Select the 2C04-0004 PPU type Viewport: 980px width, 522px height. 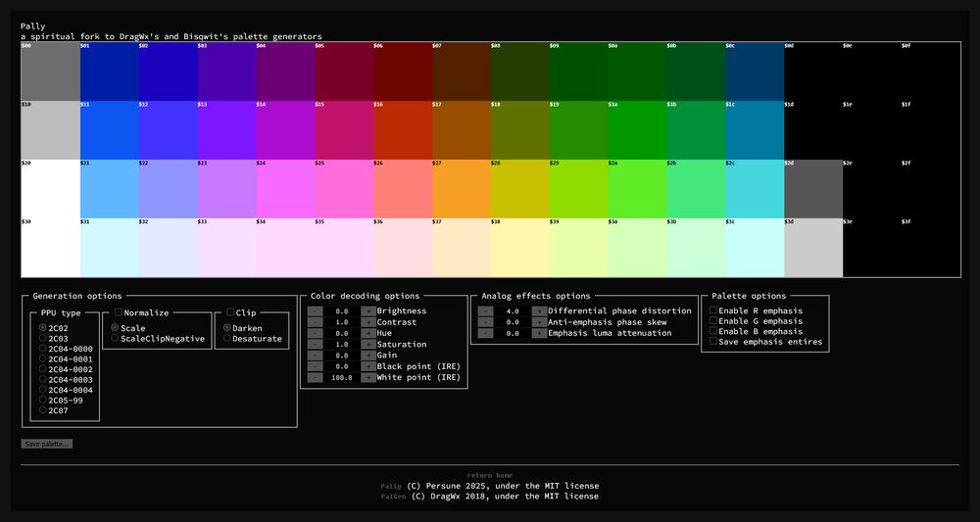(42, 389)
